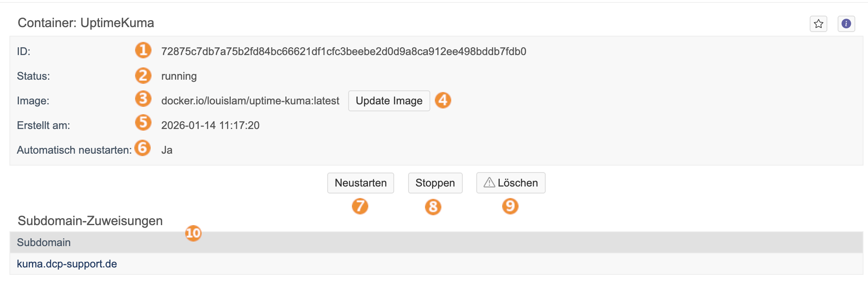The width and height of the screenshot is (868, 281).
Task: Click Update Image to pull the latest image
Action: click(x=389, y=101)
